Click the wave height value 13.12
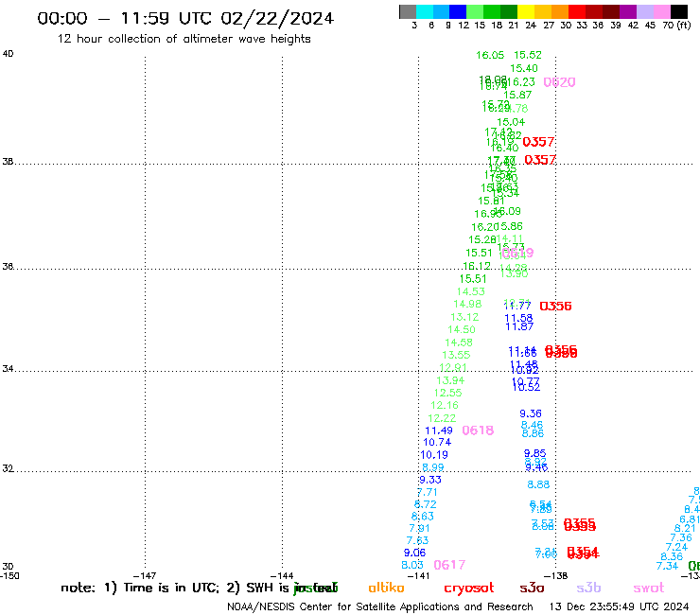This screenshot has width=700, height=615. [464, 317]
